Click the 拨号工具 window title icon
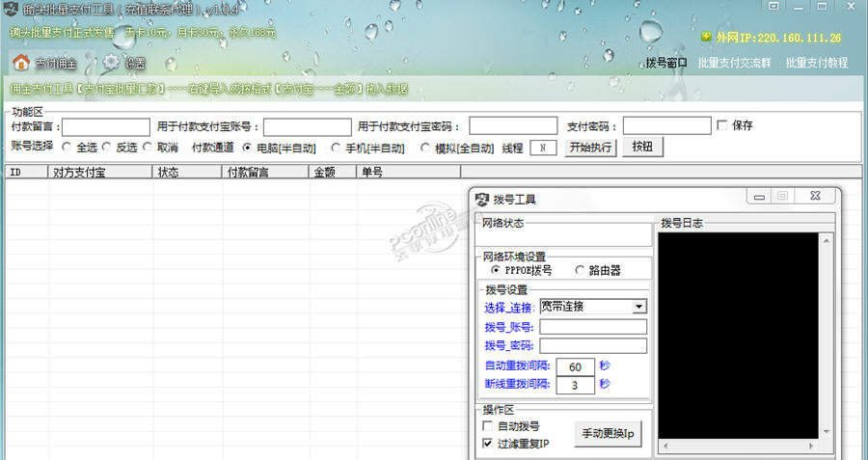Viewport: 868px width, 460px height. click(481, 199)
